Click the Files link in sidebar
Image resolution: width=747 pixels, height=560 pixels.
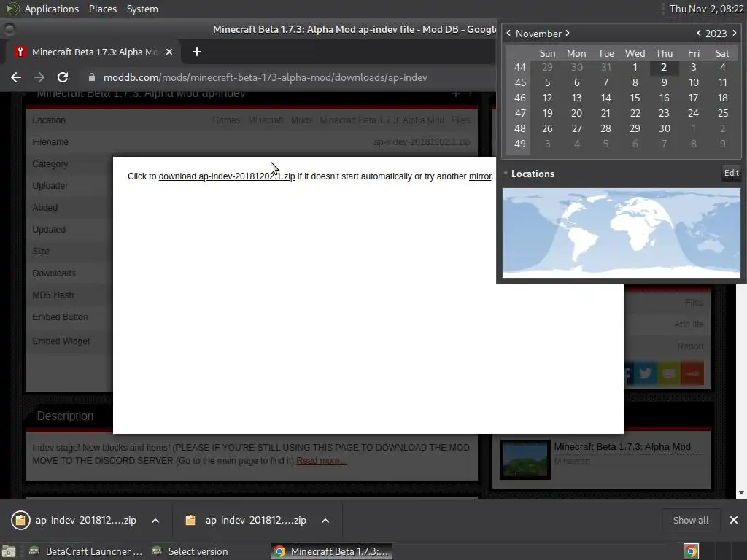[x=694, y=303]
